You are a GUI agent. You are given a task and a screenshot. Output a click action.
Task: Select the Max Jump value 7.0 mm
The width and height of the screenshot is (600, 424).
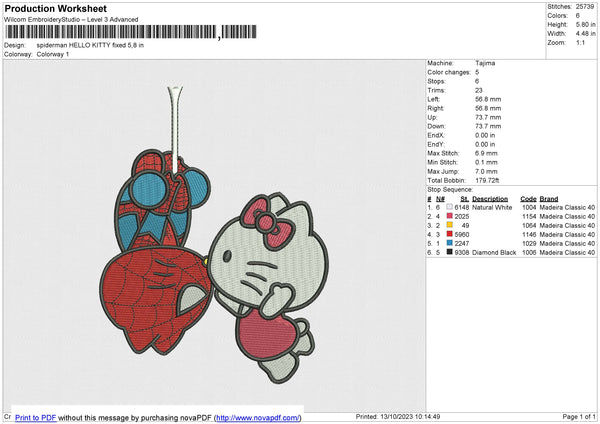(x=486, y=171)
